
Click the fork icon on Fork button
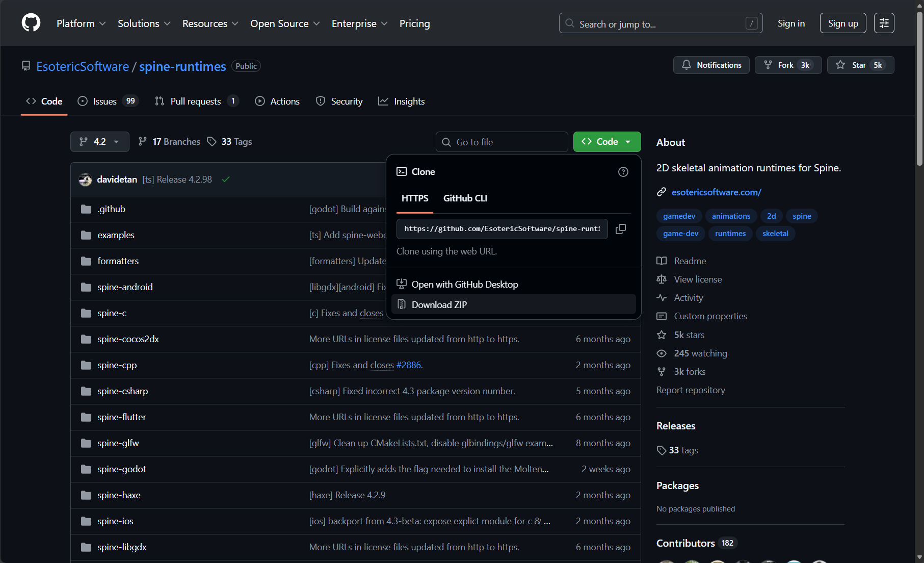tap(768, 65)
